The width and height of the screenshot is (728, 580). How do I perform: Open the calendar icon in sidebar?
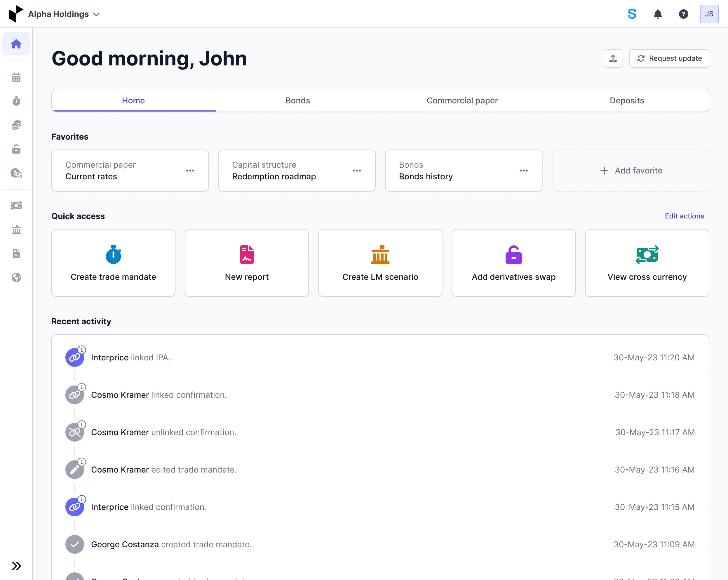tap(16, 77)
